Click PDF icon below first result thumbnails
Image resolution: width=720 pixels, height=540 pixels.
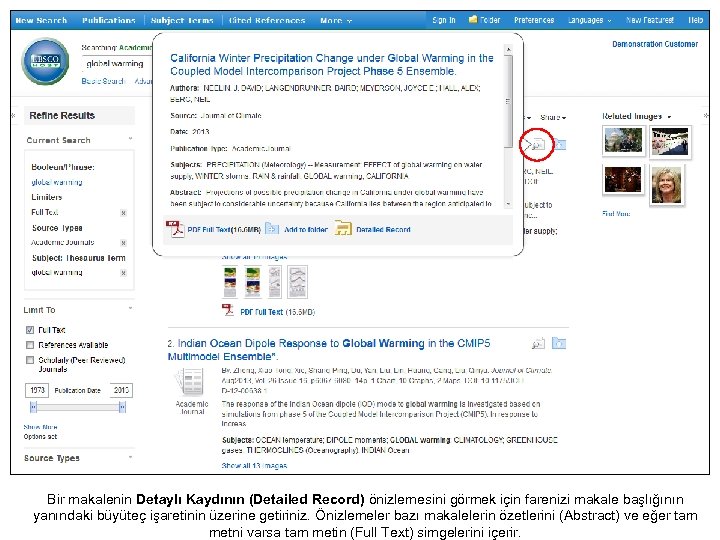pyautogui.click(x=228, y=310)
